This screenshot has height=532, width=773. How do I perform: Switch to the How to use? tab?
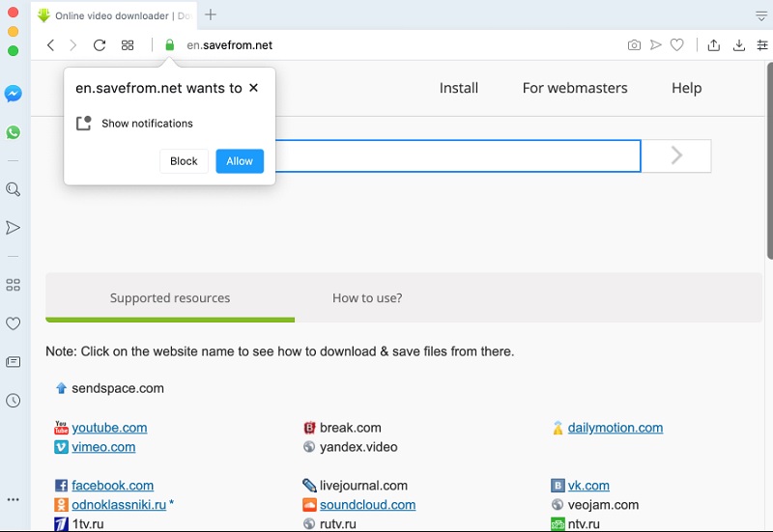(367, 297)
